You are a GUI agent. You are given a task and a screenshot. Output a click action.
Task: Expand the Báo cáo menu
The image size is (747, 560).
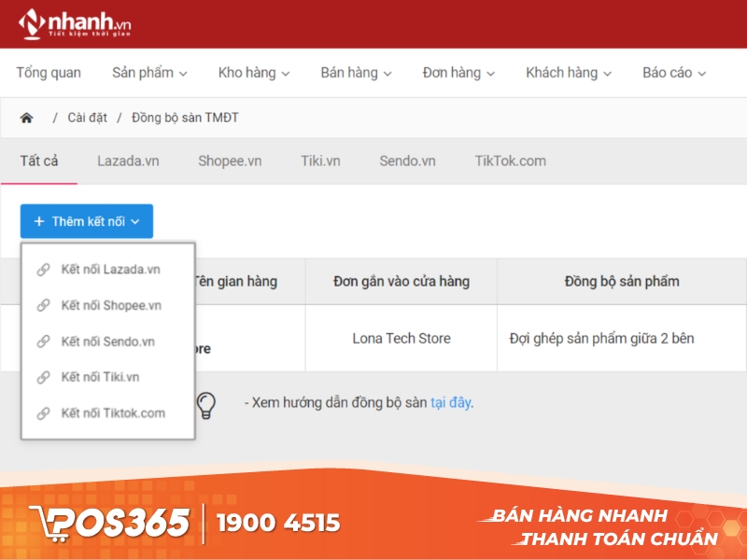(674, 73)
